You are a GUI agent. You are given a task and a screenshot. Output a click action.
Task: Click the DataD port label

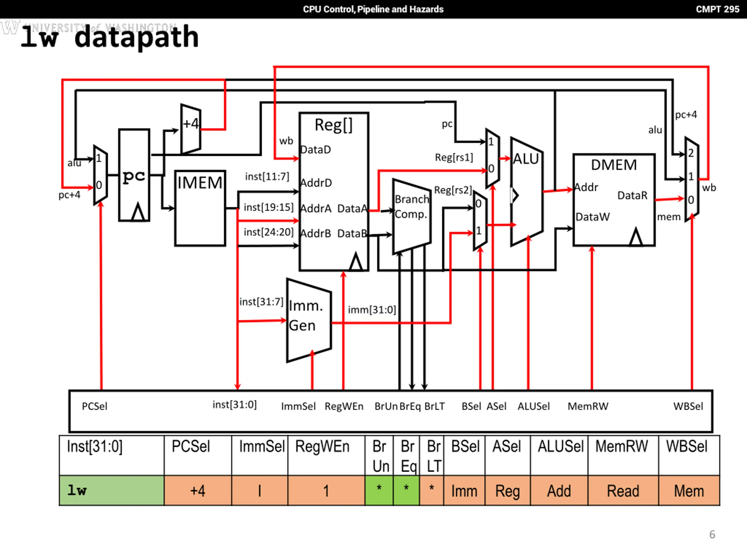316,150
